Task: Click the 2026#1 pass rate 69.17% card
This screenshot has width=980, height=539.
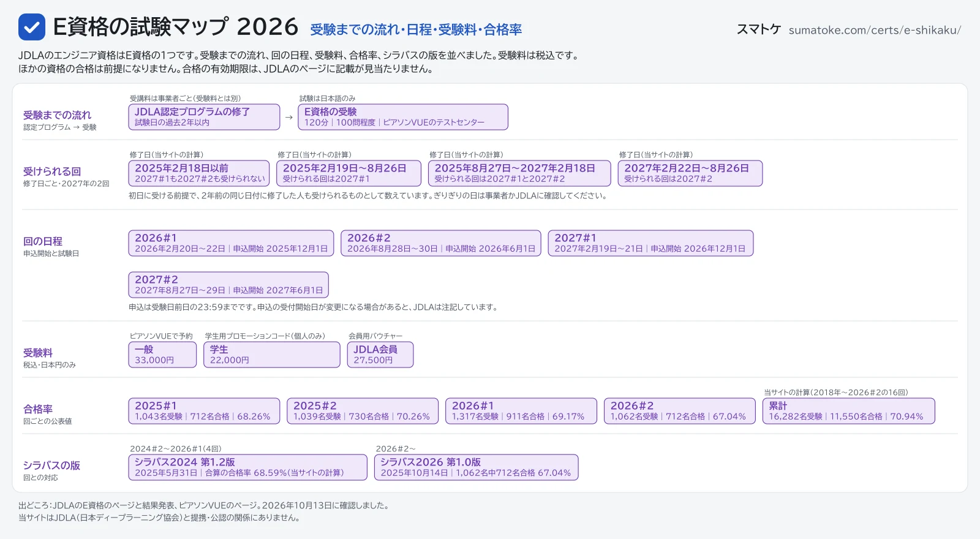Action: pyautogui.click(x=521, y=411)
